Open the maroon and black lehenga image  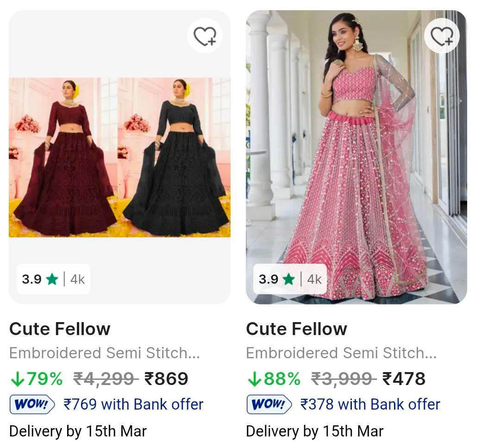click(x=119, y=157)
